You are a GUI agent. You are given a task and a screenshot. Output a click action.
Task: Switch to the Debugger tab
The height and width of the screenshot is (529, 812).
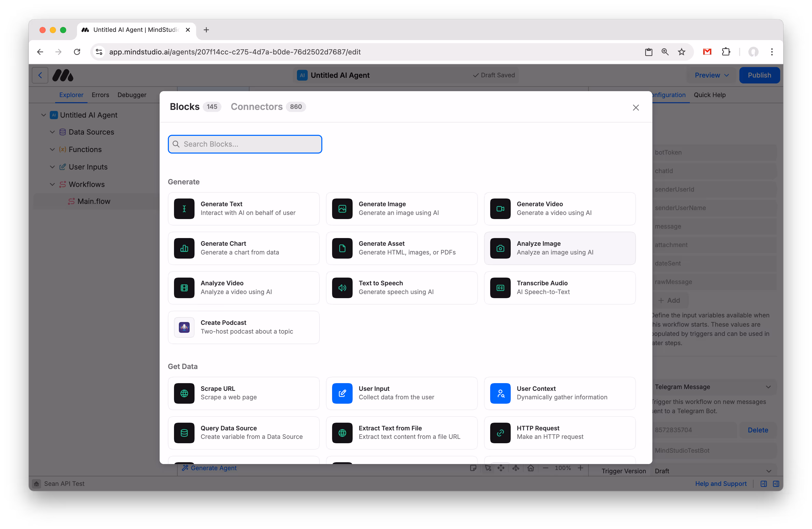click(x=131, y=95)
